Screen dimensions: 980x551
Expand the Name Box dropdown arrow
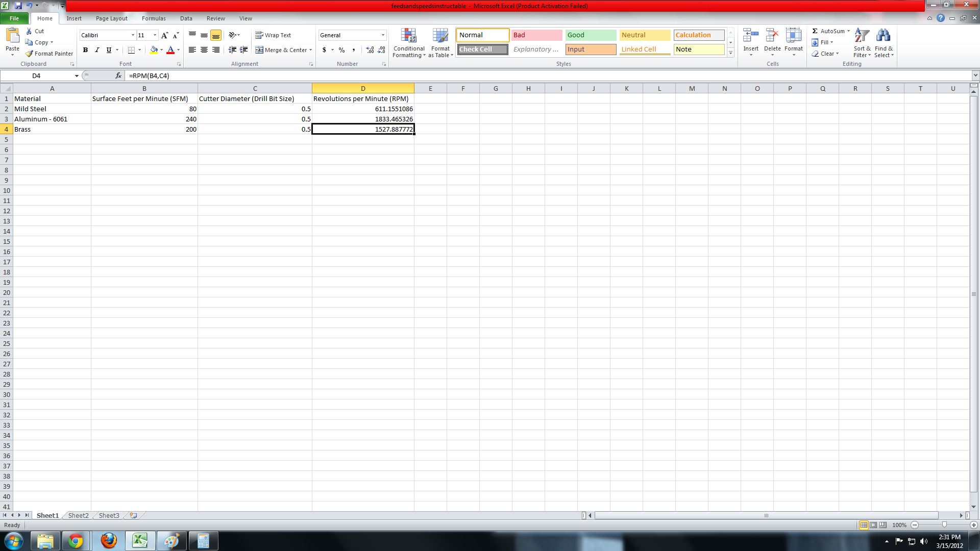[x=77, y=76]
